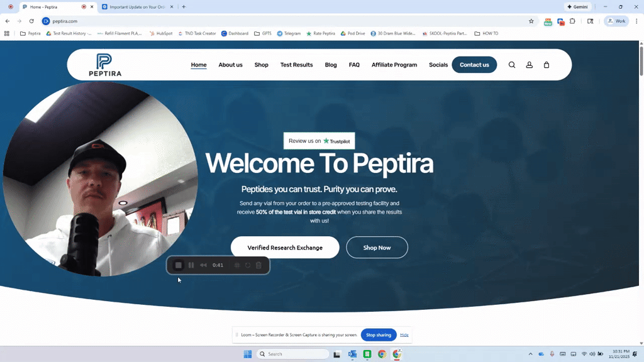
Task: Open Loom's drawing tool
Action: [237, 265]
